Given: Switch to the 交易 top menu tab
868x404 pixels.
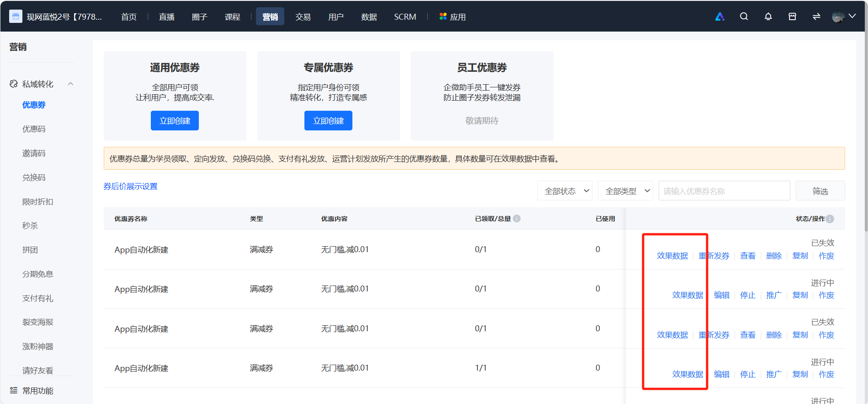Looking at the screenshot, I should [x=303, y=17].
